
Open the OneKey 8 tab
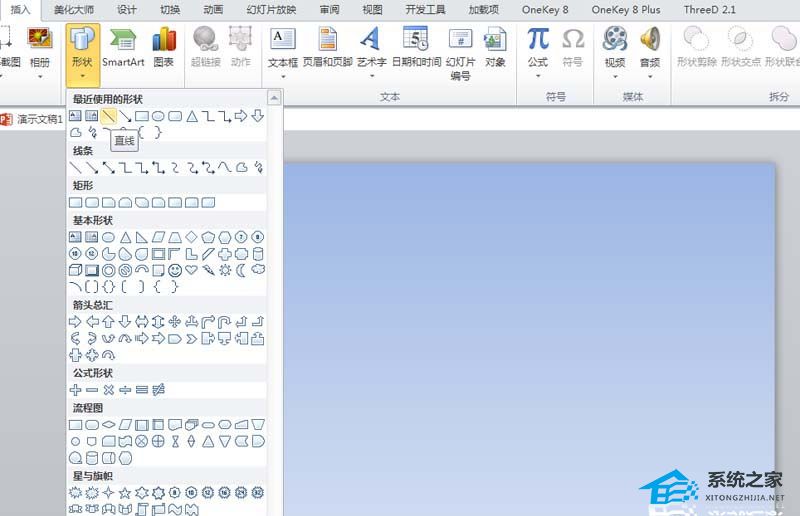click(545, 10)
